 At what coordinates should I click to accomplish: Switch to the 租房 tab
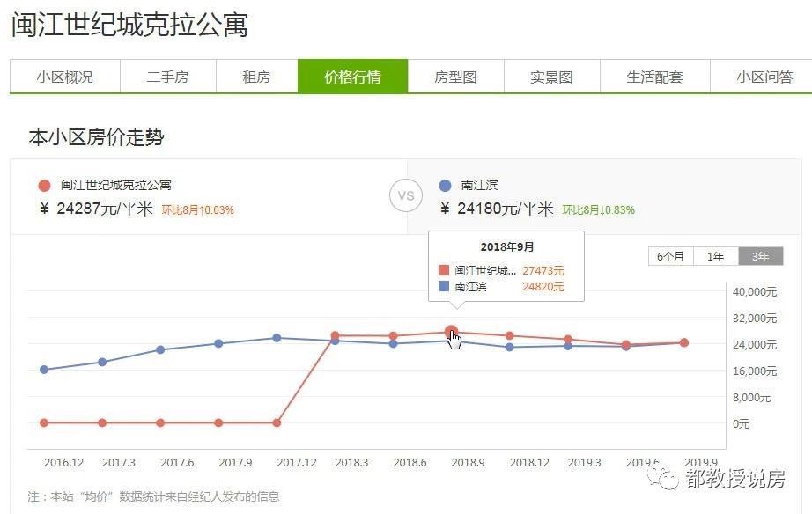pos(255,76)
